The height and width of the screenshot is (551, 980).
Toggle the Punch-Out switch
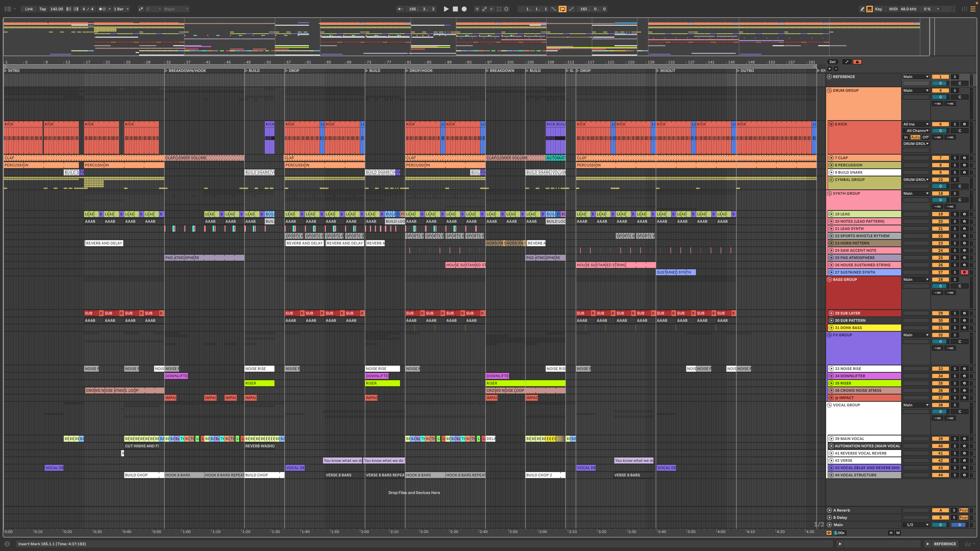(x=571, y=9)
